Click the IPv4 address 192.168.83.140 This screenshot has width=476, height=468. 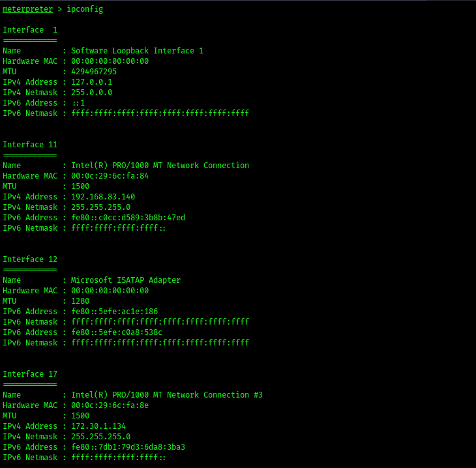pyautogui.click(x=103, y=197)
